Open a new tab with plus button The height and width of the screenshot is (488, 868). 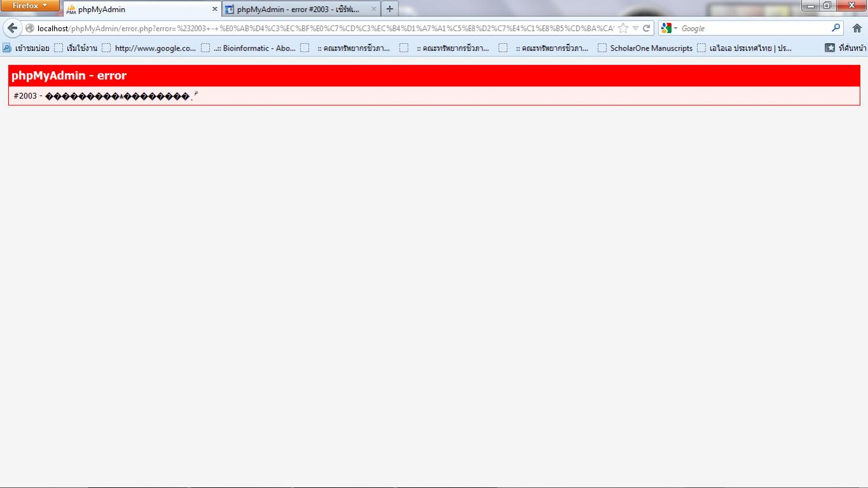pos(390,9)
